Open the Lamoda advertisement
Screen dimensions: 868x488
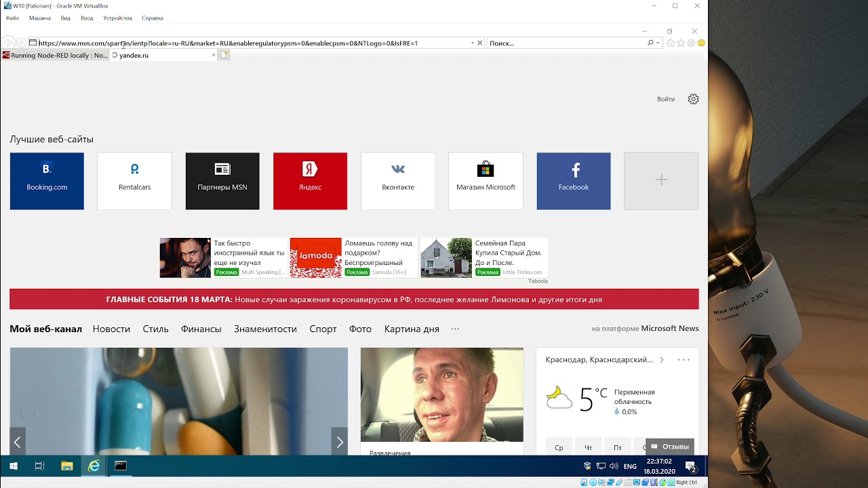353,258
